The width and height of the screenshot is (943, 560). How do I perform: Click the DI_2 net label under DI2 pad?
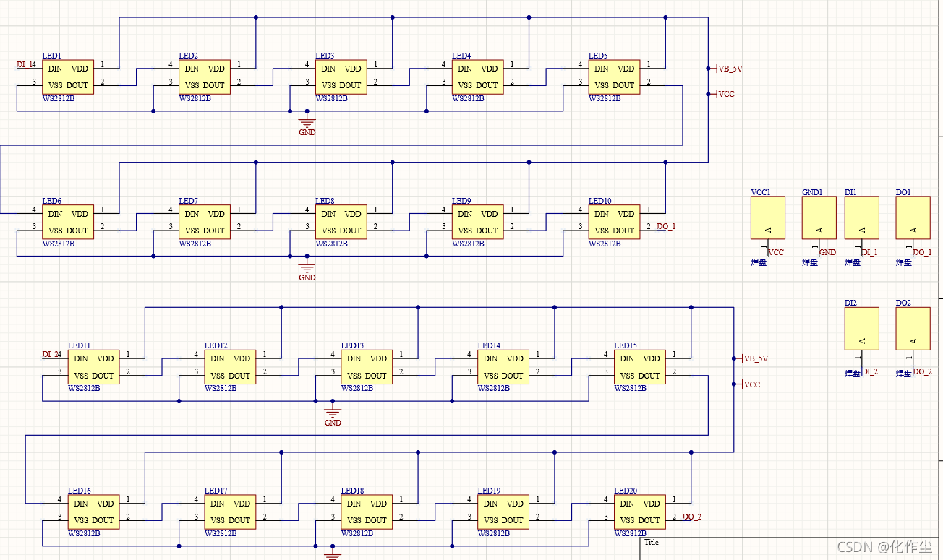(x=870, y=371)
